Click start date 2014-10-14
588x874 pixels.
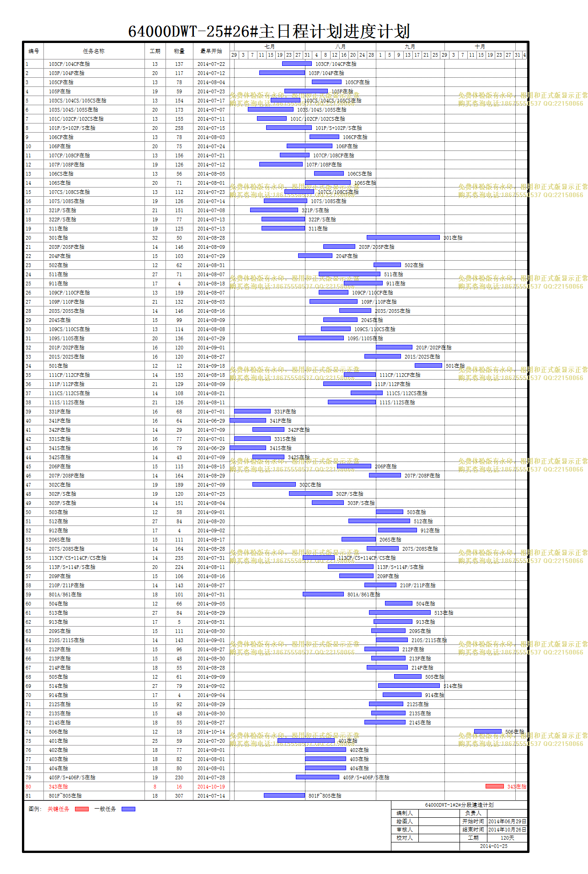(211, 732)
